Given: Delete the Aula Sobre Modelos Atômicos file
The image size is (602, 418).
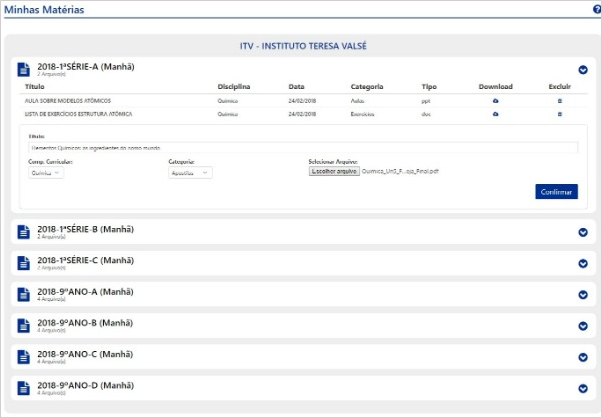Looking at the screenshot, I should pyautogui.click(x=560, y=101).
